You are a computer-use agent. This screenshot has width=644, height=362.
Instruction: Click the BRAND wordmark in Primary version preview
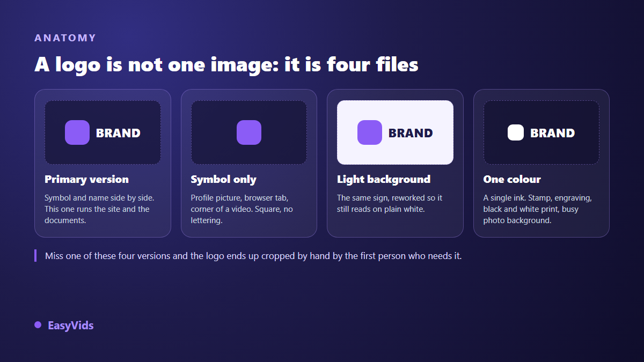click(x=118, y=133)
